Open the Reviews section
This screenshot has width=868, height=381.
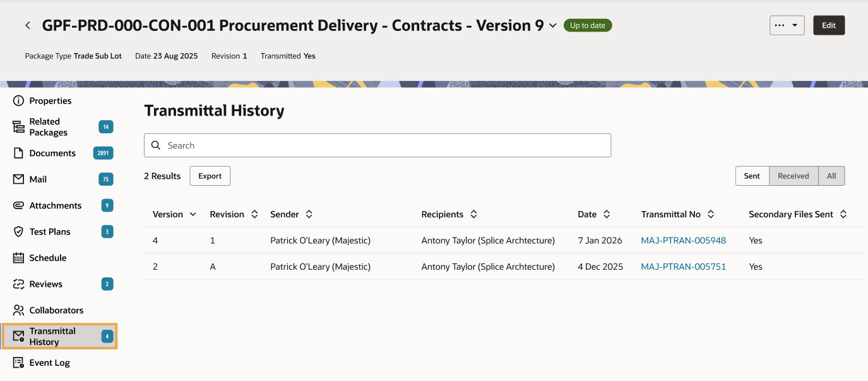pos(46,284)
